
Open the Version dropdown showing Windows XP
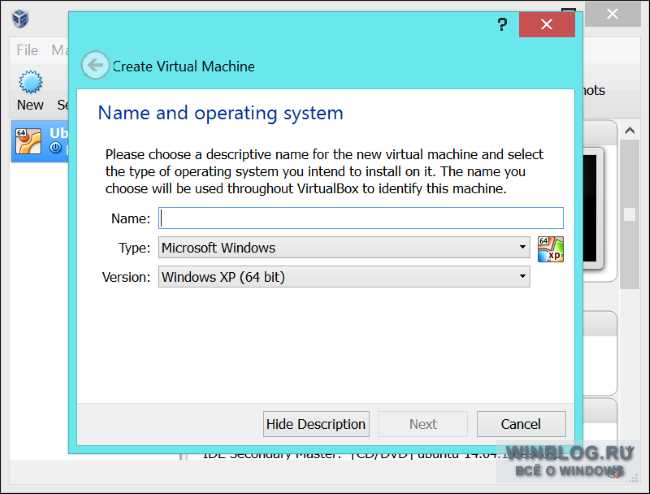(x=344, y=277)
